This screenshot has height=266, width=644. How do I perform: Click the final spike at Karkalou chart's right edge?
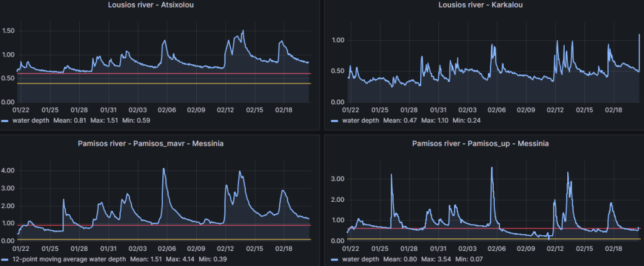pyautogui.click(x=639, y=35)
